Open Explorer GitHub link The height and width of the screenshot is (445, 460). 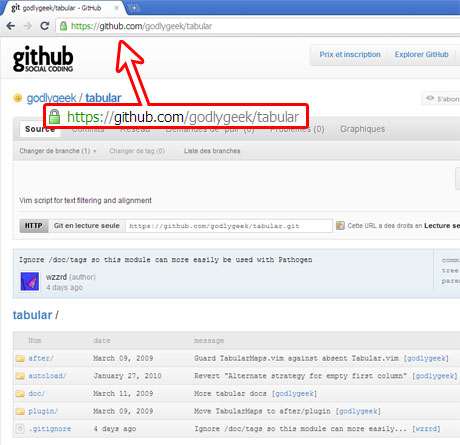click(421, 55)
